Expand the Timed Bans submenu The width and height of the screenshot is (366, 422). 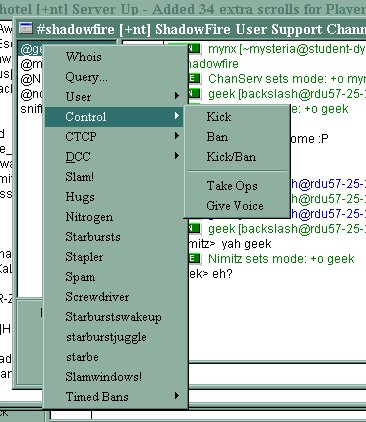113,397
